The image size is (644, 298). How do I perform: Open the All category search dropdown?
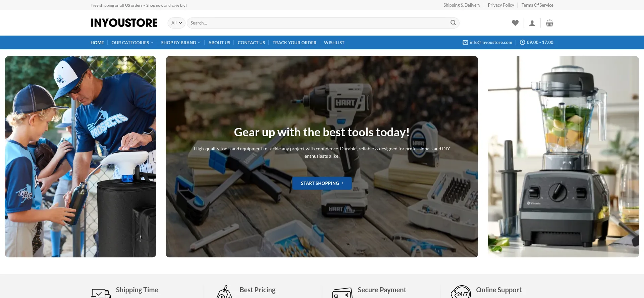pos(176,23)
